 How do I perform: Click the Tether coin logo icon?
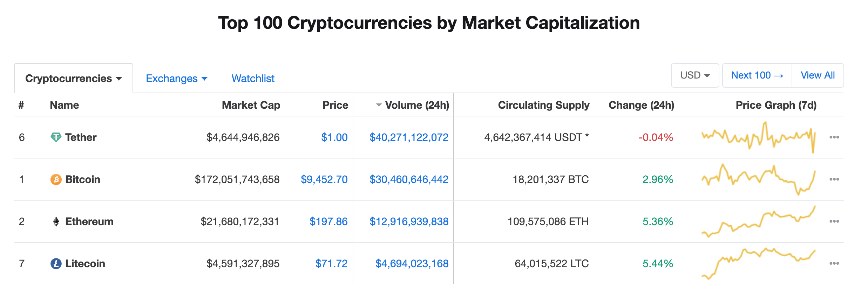click(x=56, y=137)
